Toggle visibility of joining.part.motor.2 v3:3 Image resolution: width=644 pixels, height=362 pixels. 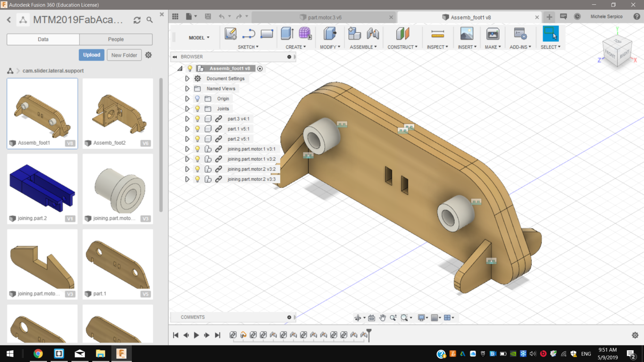[198, 179]
